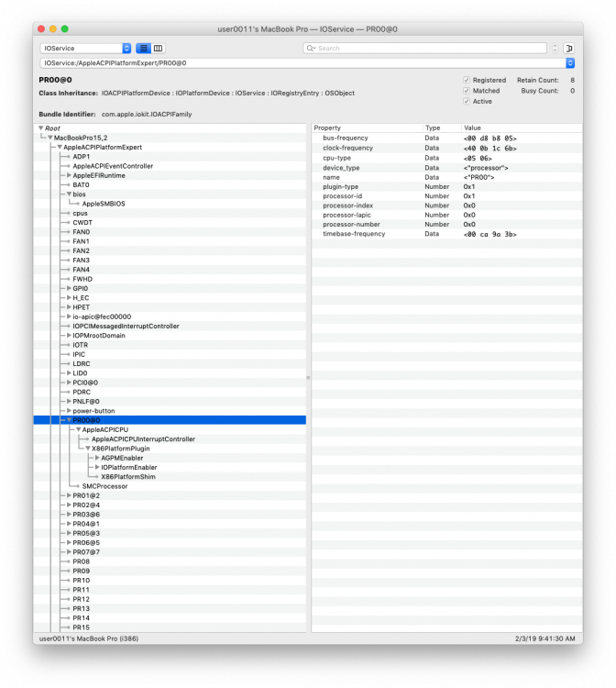Click the yellow minimize window button
616x688 pixels.
pos(53,29)
